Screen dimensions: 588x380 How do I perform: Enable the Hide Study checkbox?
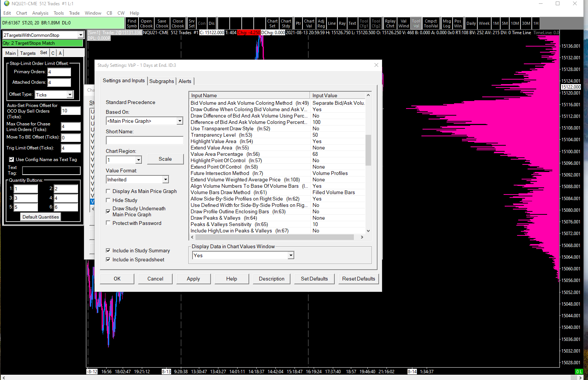click(x=108, y=201)
